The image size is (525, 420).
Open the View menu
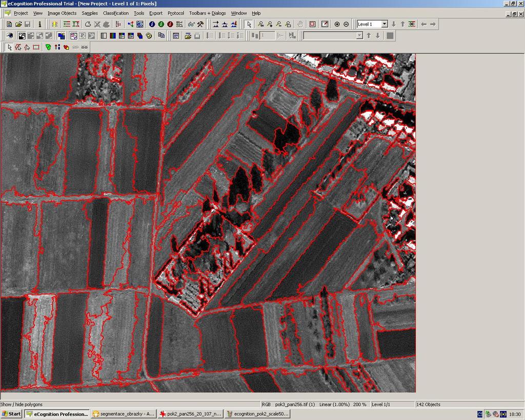pyautogui.click(x=38, y=13)
